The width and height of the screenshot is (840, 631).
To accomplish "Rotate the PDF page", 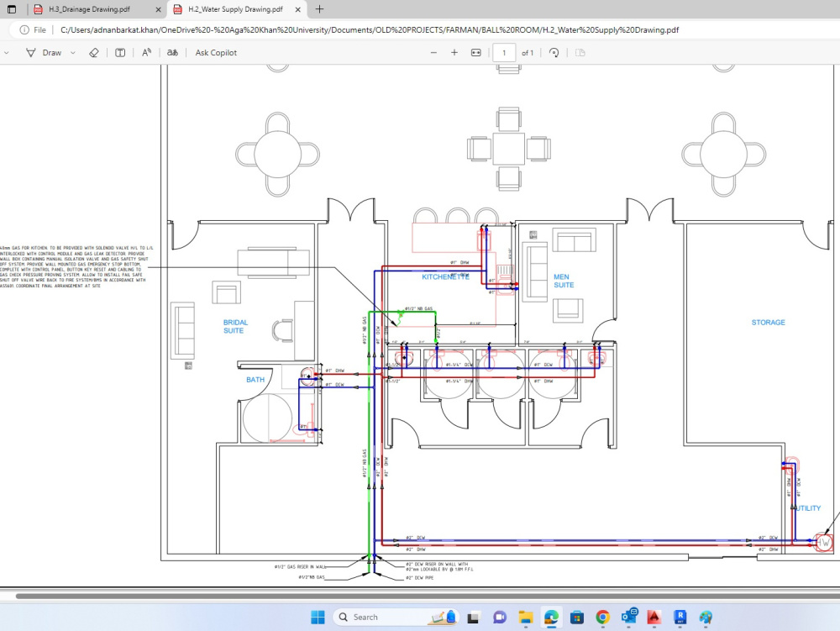I will click(554, 52).
